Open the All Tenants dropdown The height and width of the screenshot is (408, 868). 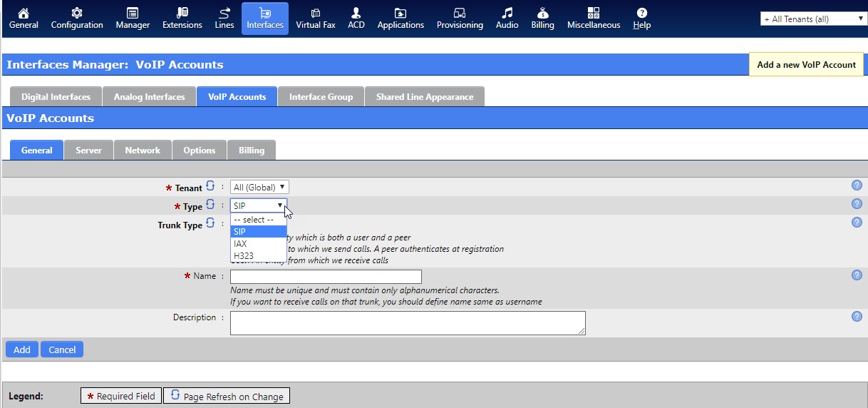coord(813,19)
